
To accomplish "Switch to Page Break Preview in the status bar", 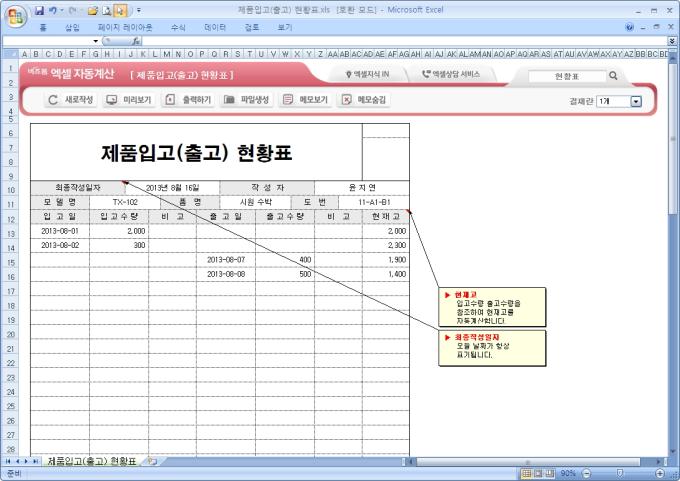I will pyautogui.click(x=549, y=473).
